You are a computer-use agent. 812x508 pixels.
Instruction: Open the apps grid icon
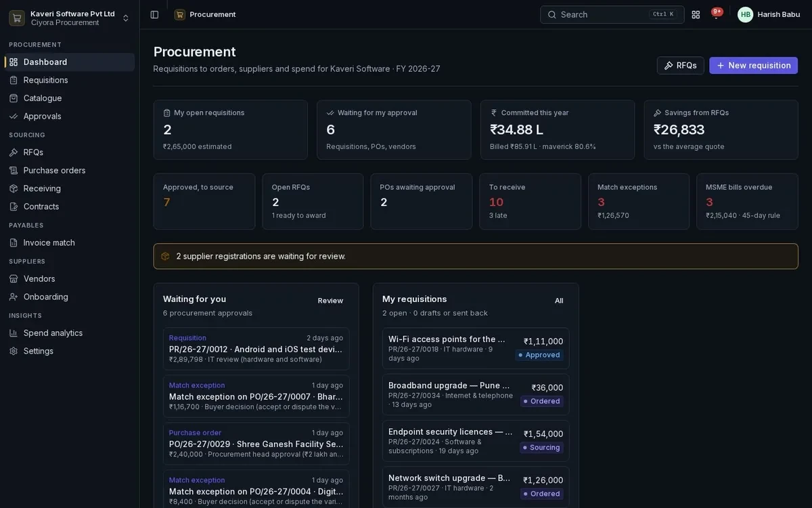[x=696, y=14]
